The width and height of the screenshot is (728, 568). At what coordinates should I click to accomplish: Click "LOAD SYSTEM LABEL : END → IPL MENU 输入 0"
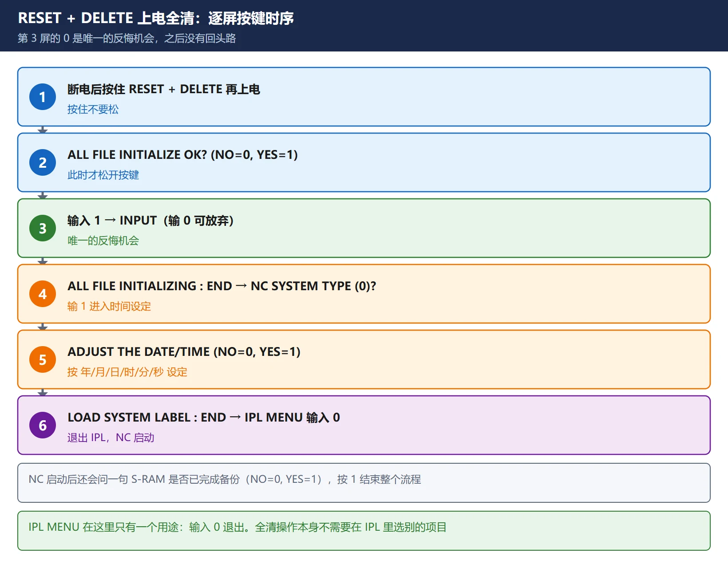coord(204,418)
